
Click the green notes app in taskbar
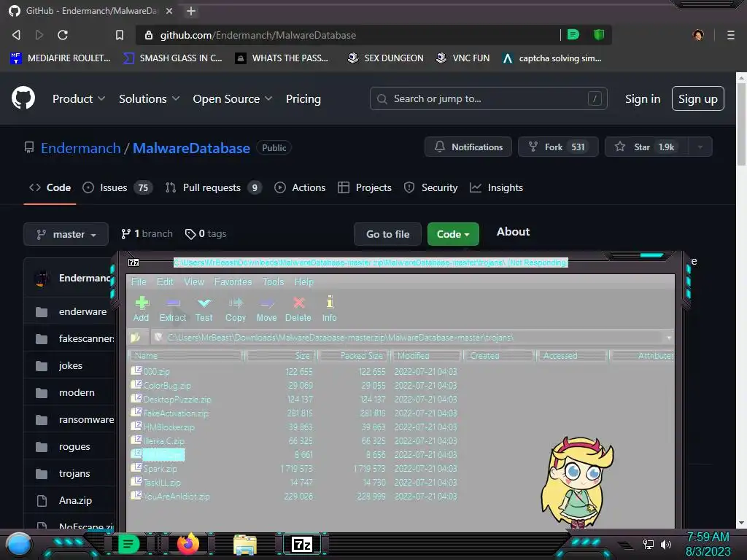click(x=128, y=544)
